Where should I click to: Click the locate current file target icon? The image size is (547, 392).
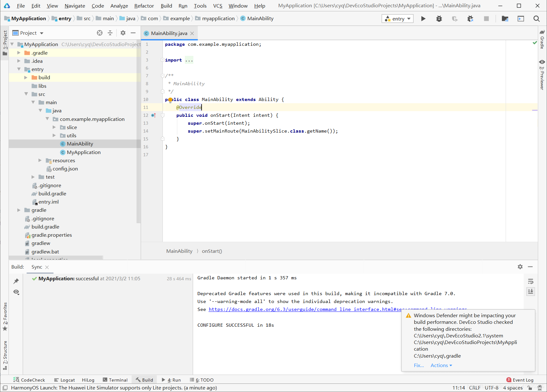tap(100, 33)
